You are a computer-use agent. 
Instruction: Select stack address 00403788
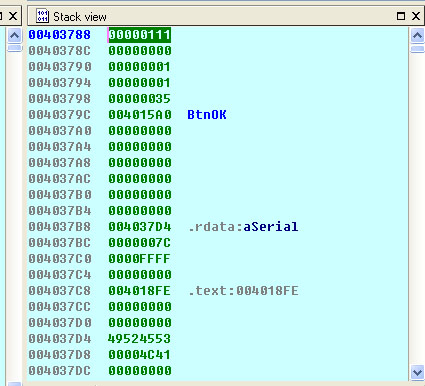point(59,35)
